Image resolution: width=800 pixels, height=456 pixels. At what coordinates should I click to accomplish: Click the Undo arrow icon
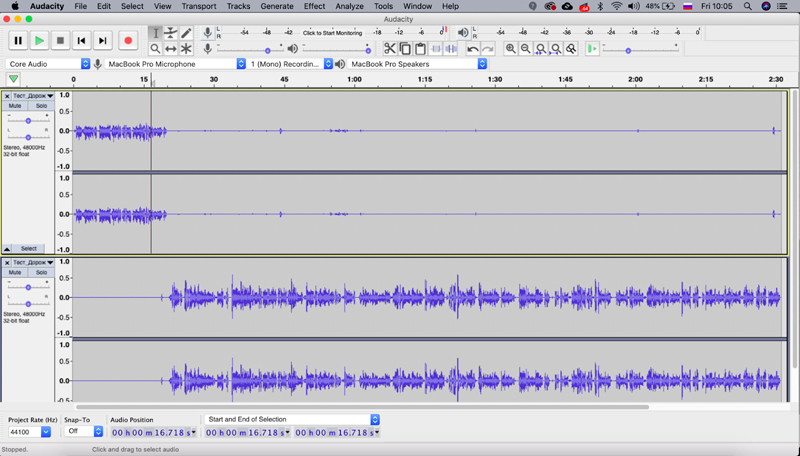point(473,48)
